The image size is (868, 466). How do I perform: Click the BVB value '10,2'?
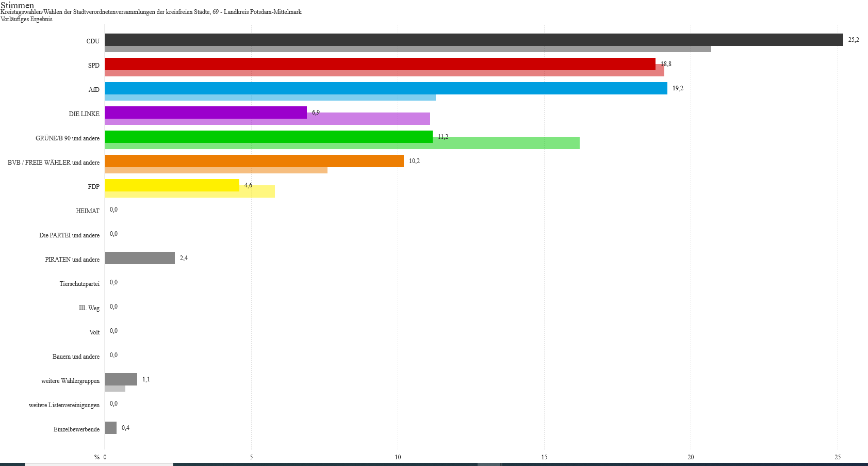point(414,161)
